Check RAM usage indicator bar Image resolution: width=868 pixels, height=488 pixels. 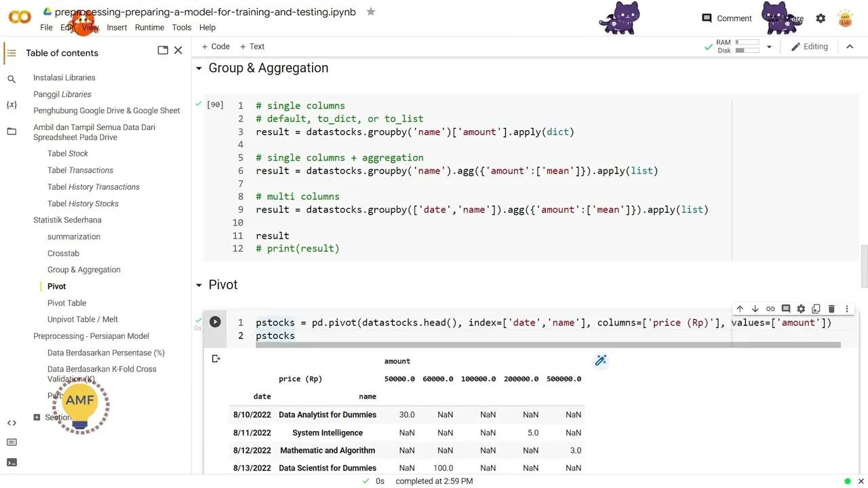click(x=747, y=42)
